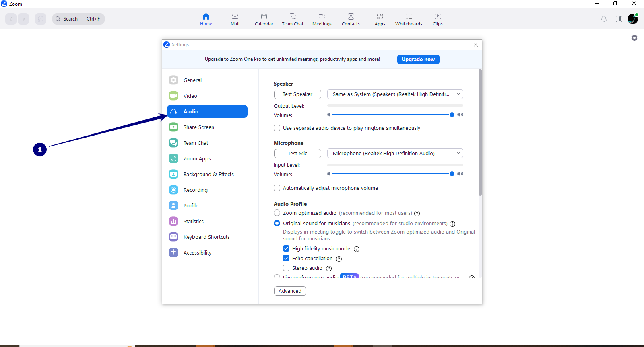The width and height of the screenshot is (644, 347).
Task: Open the Team Chat settings section
Action: click(207, 143)
